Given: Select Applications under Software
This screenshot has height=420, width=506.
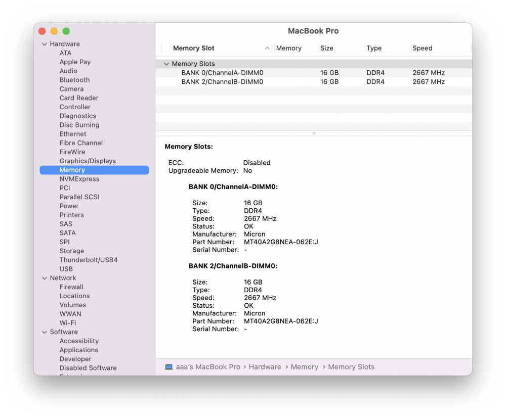Looking at the screenshot, I should [x=79, y=350].
